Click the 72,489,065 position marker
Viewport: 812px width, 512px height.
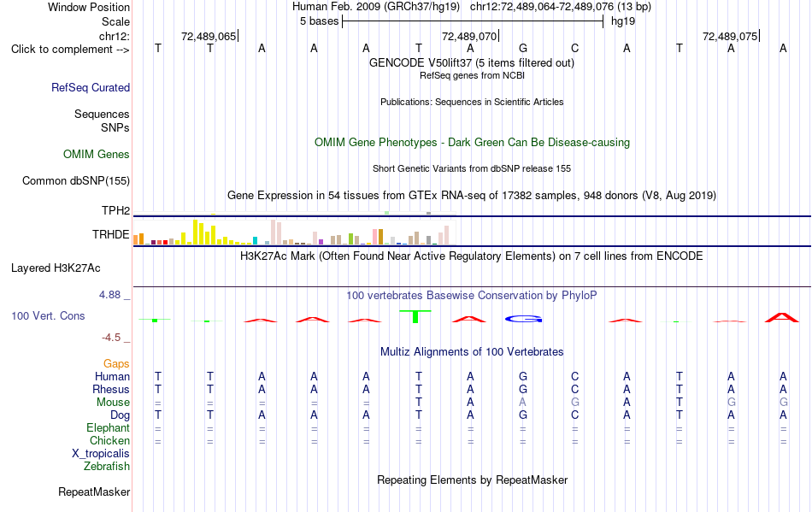(x=209, y=36)
